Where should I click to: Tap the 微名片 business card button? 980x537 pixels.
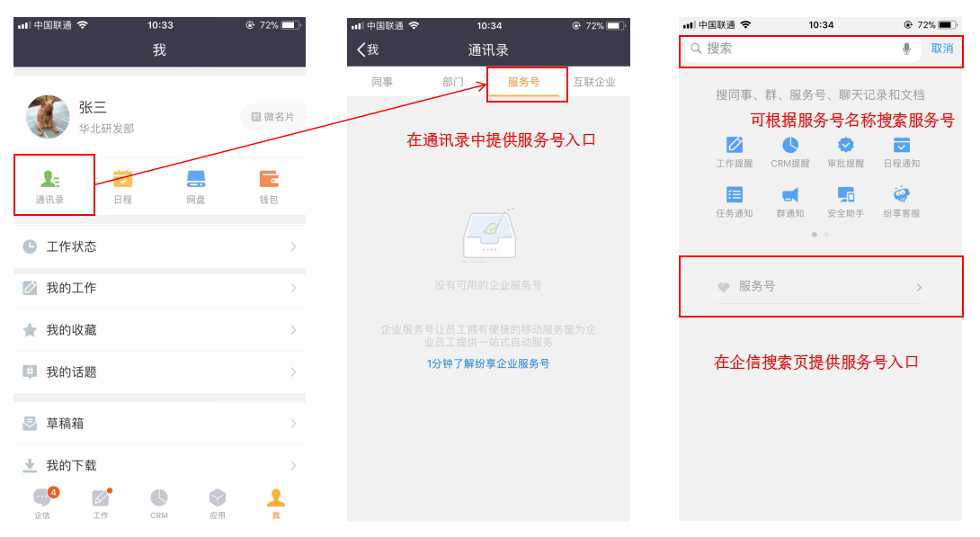(x=273, y=117)
